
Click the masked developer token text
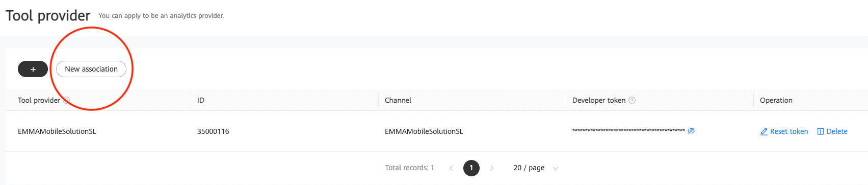[x=628, y=131]
